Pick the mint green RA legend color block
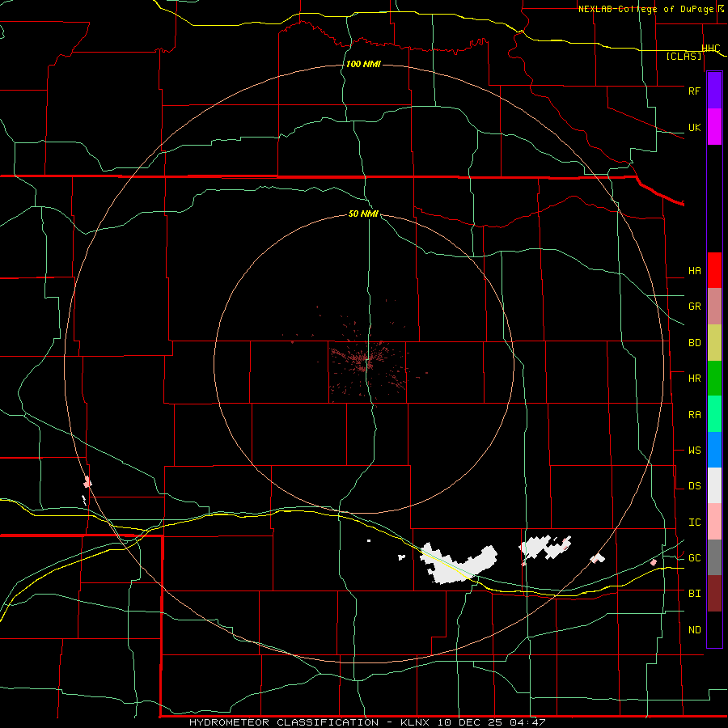The width and height of the screenshot is (728, 728). click(x=714, y=414)
